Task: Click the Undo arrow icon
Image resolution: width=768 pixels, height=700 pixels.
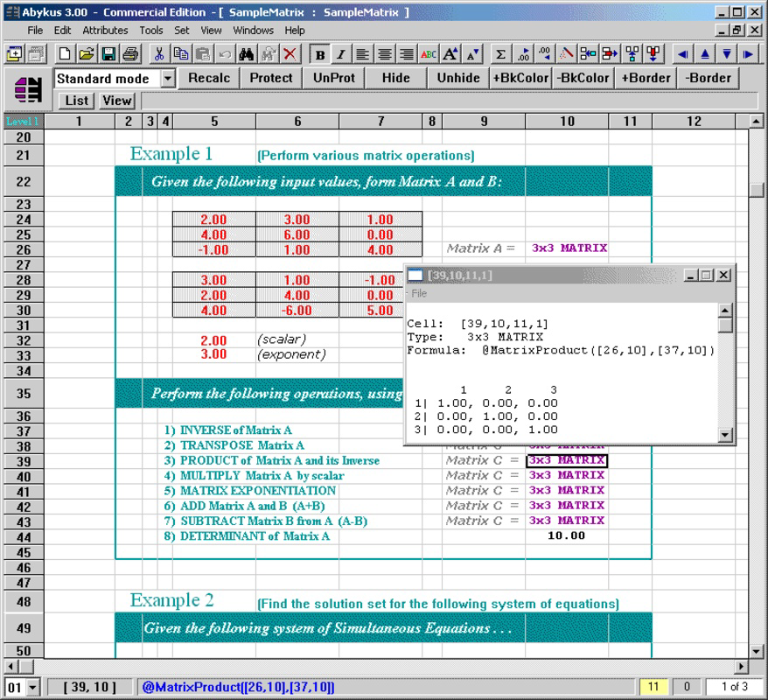Action: pos(225,54)
